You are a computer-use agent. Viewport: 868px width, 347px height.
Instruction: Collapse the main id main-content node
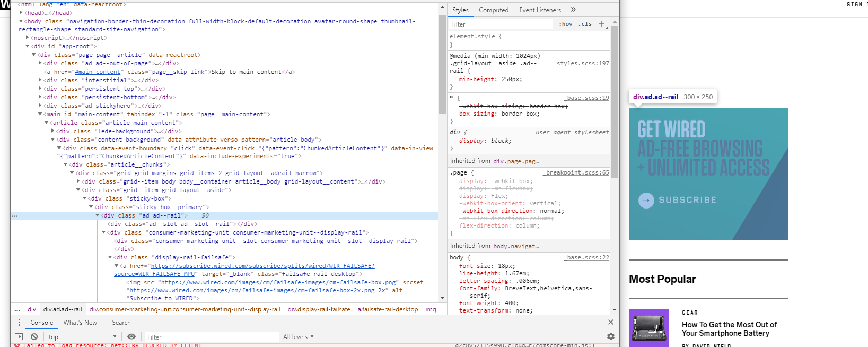(x=40, y=114)
